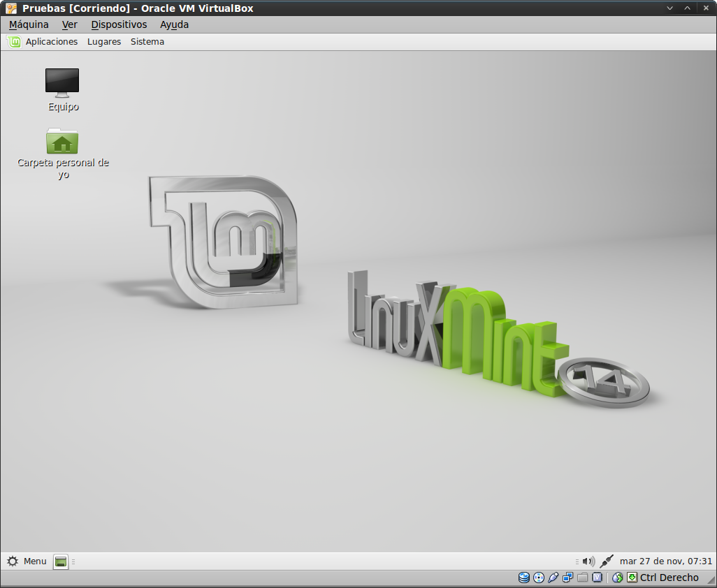Click the mouse integration status icon
The height and width of the screenshot is (588, 717).
[x=617, y=578]
